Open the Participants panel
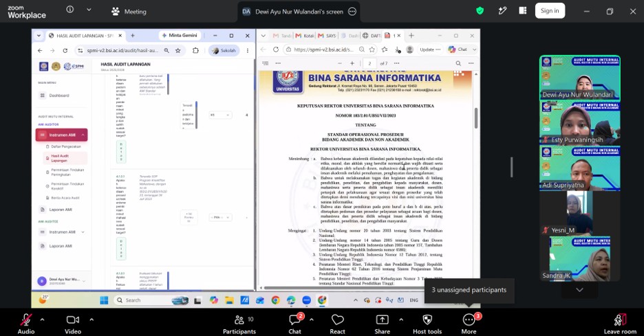 point(239,324)
